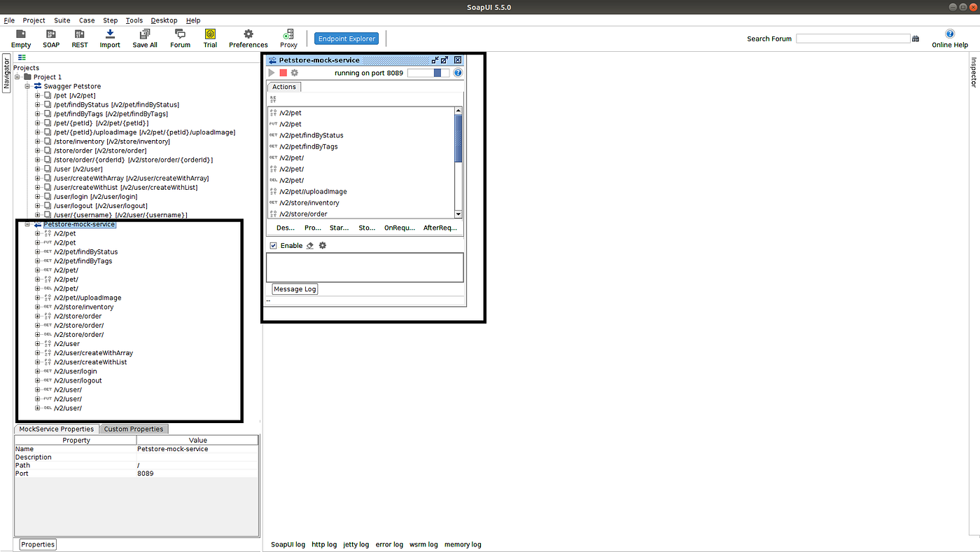This screenshot has width=980, height=552.
Task: Open Online Help icon
Action: tap(950, 34)
